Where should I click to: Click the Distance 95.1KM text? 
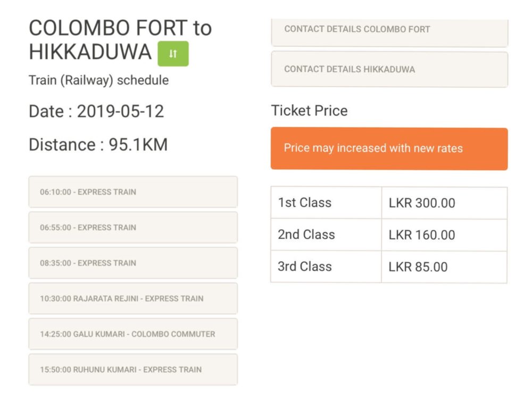pos(98,145)
